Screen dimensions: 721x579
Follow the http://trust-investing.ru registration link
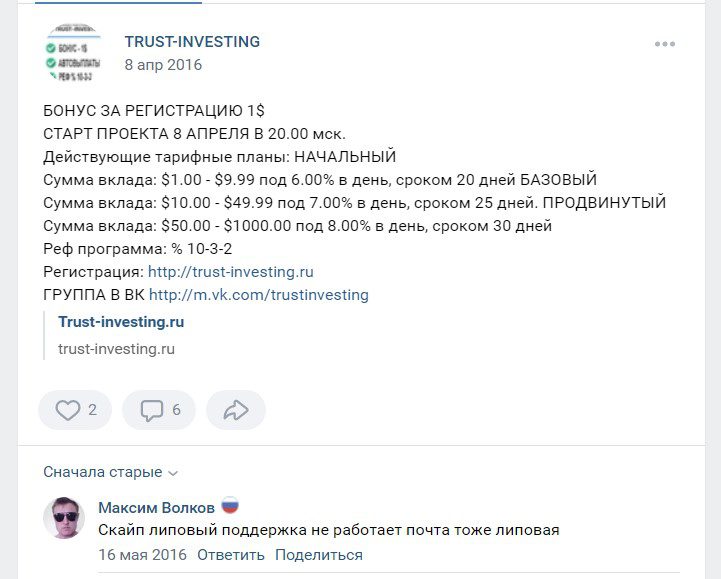pos(231,271)
